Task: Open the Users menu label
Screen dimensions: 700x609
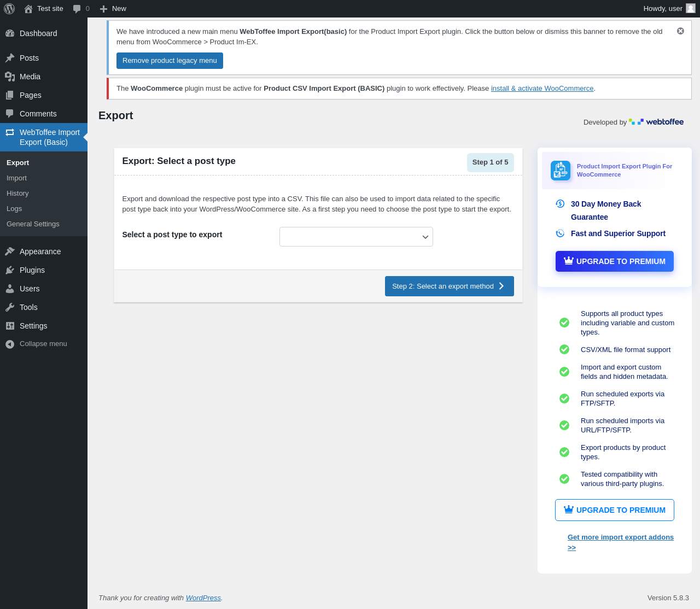Action: pos(30,289)
